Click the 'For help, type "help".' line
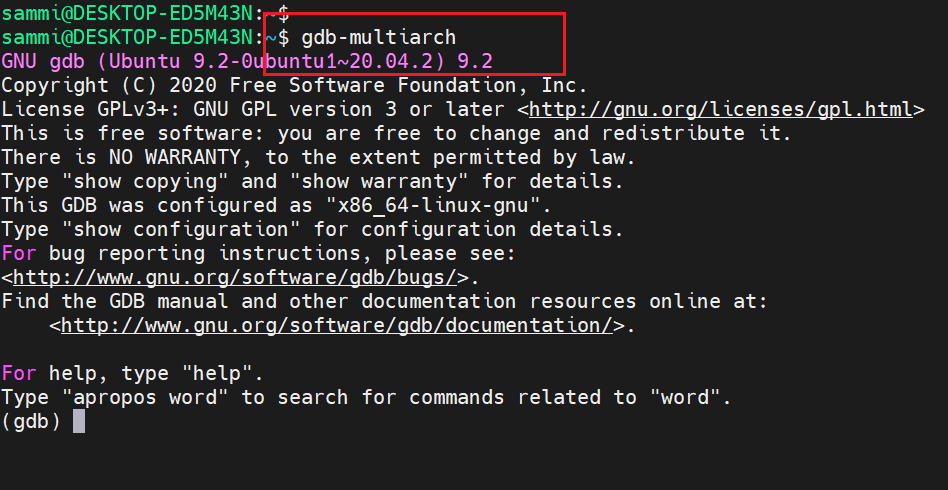This screenshot has height=490, width=948. (132, 373)
